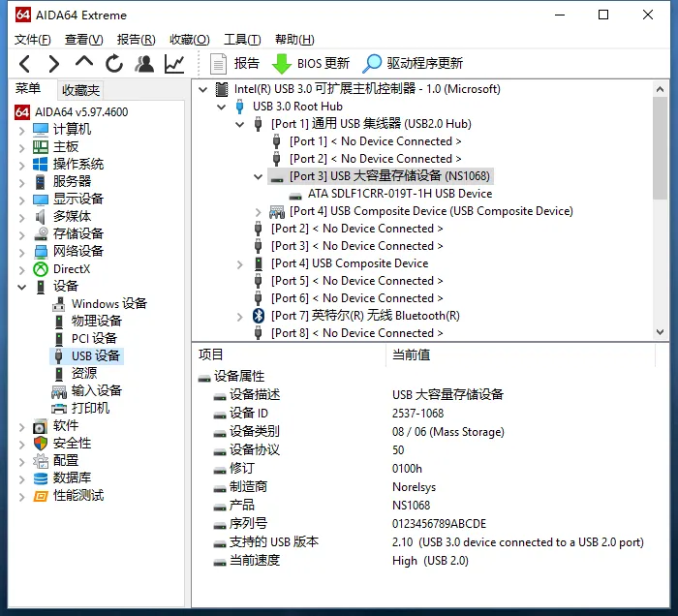Image resolution: width=678 pixels, height=616 pixels.
Task: Open the user profile toolbar icon
Action: tap(144, 64)
